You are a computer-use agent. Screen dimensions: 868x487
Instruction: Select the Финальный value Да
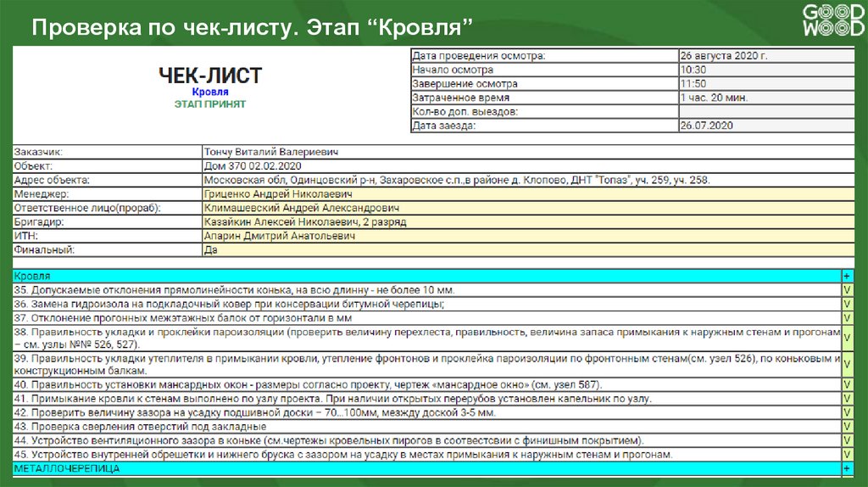tap(528, 250)
